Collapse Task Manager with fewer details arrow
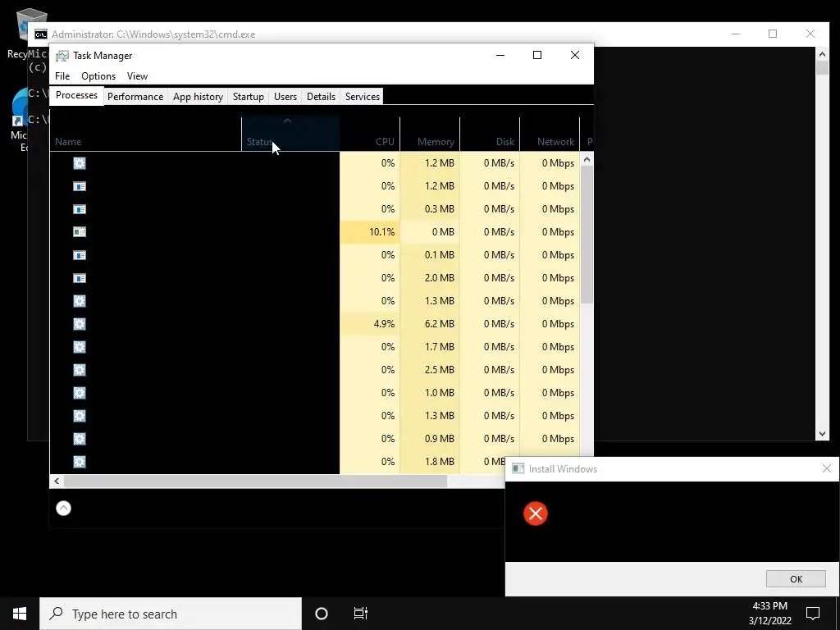 (63, 508)
